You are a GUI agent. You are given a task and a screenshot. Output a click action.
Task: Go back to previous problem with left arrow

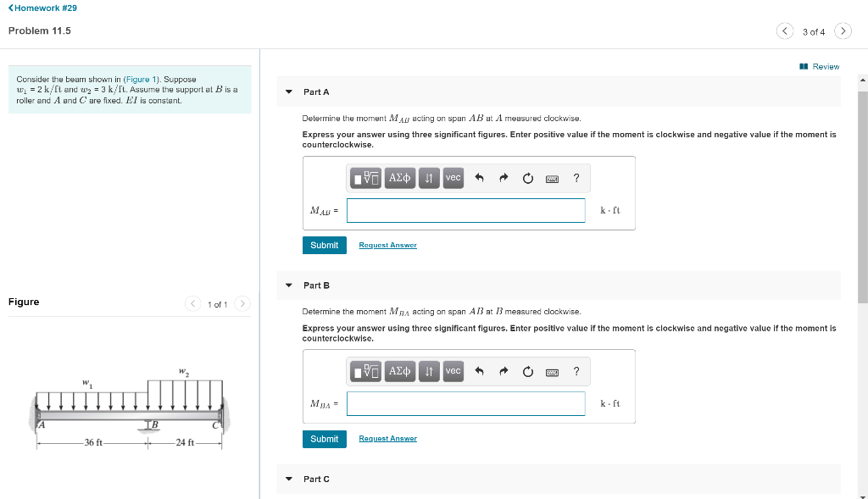pyautogui.click(x=784, y=30)
